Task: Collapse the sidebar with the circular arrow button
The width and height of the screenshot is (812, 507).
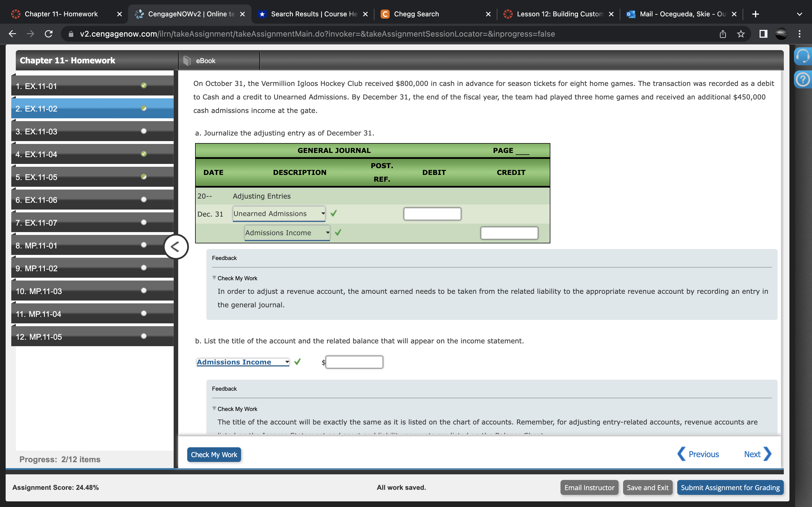Action: click(x=176, y=247)
